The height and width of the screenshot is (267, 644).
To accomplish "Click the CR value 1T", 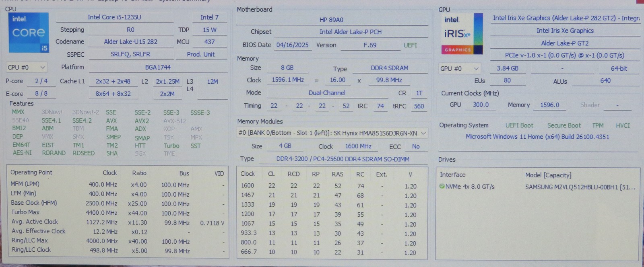I will (419, 93).
